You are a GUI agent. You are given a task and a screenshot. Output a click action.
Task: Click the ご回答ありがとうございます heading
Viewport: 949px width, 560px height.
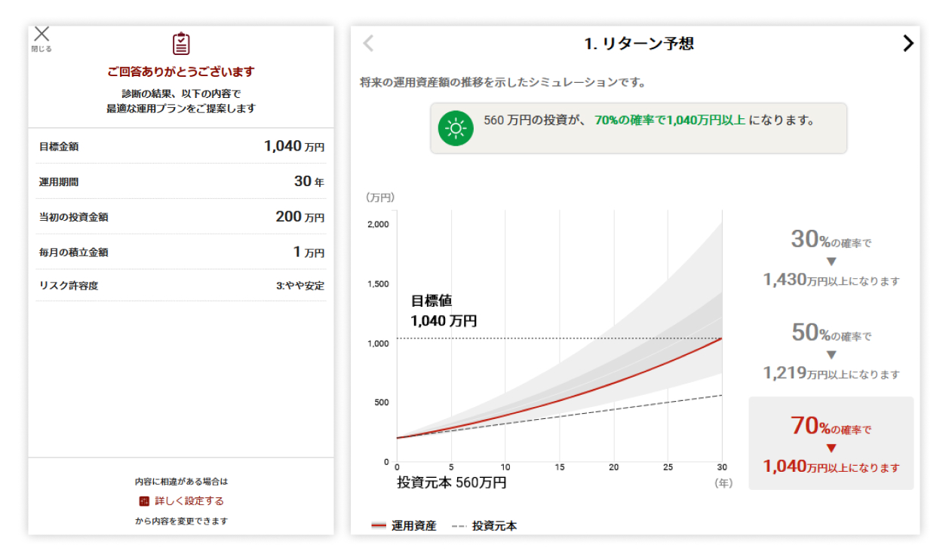coord(181,72)
